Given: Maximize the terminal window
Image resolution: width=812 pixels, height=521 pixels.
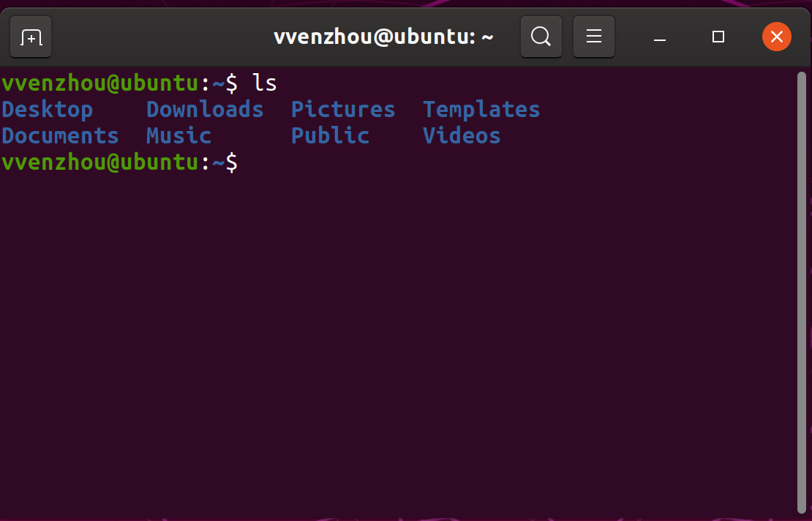Looking at the screenshot, I should 718,37.
